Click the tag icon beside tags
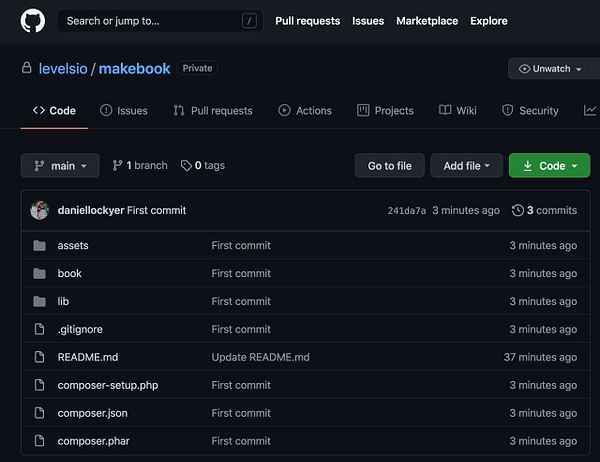600x462 pixels. (x=186, y=166)
